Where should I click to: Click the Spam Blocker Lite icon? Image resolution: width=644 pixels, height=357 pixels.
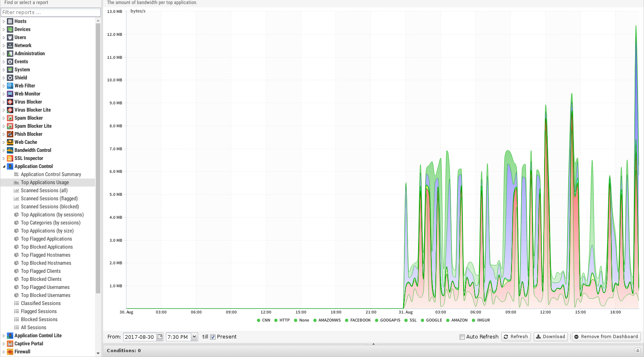(10, 126)
